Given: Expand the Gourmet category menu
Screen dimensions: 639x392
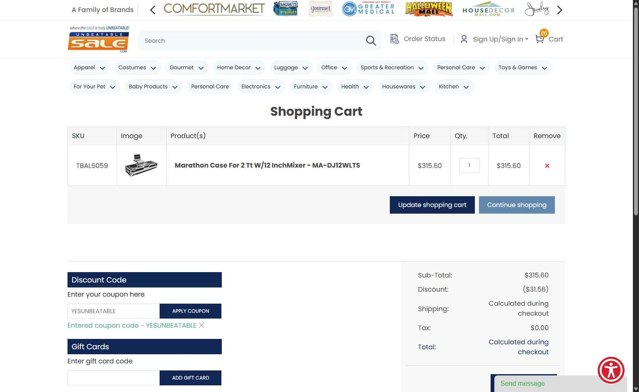Looking at the screenshot, I should [186, 68].
